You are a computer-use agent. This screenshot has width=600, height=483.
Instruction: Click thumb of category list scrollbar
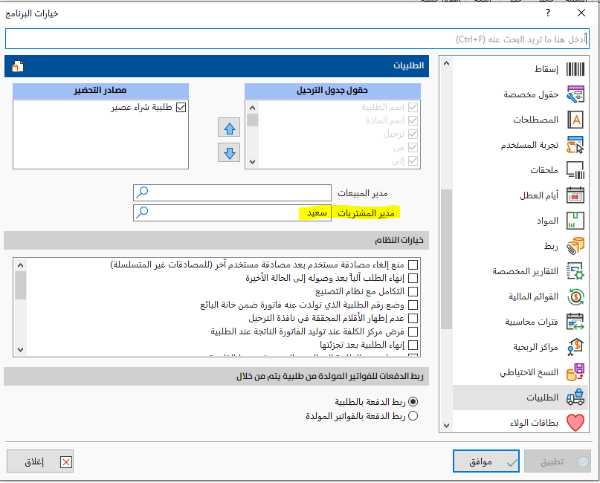(x=446, y=259)
